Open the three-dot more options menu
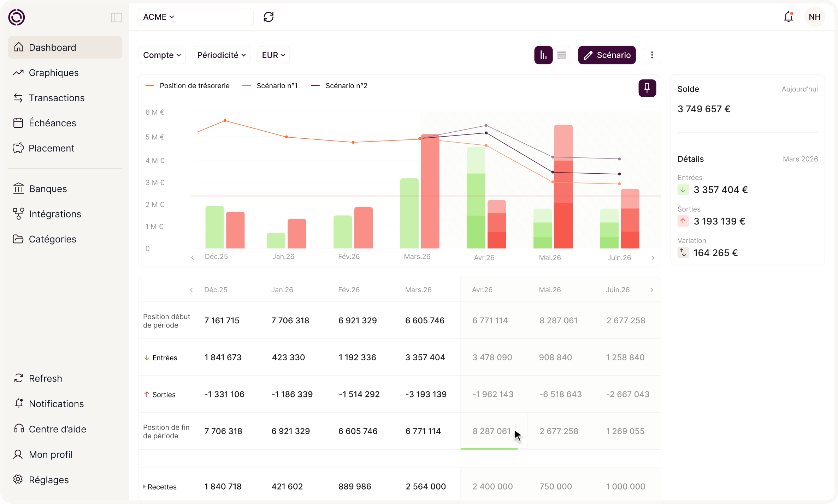The image size is (838, 504). (x=652, y=55)
